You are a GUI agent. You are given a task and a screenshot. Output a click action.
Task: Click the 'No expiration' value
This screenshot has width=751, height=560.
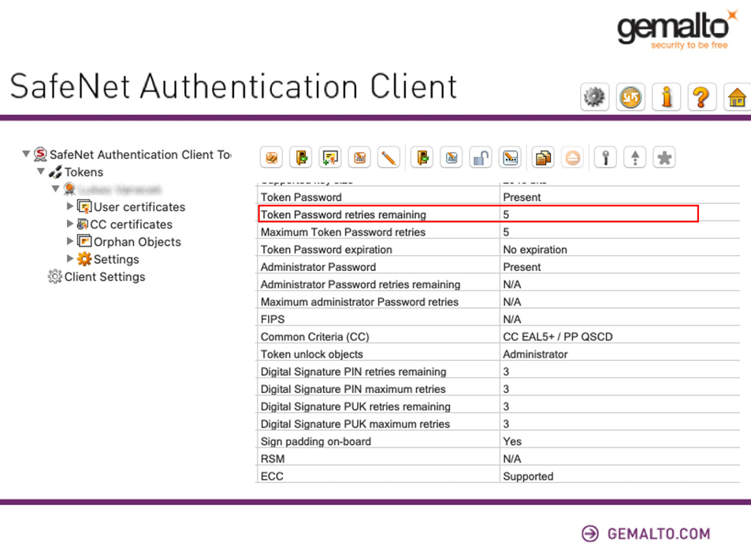click(535, 250)
